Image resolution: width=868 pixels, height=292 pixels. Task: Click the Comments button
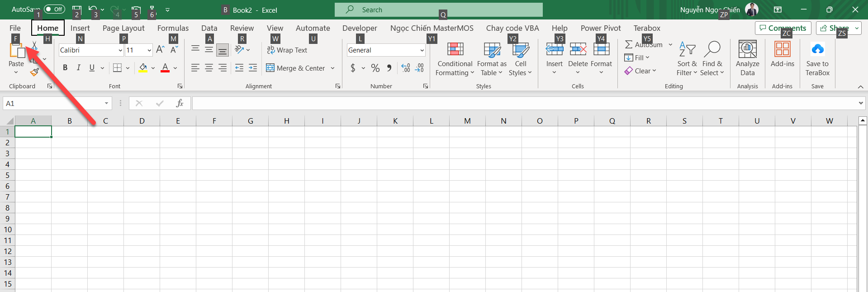coord(783,28)
